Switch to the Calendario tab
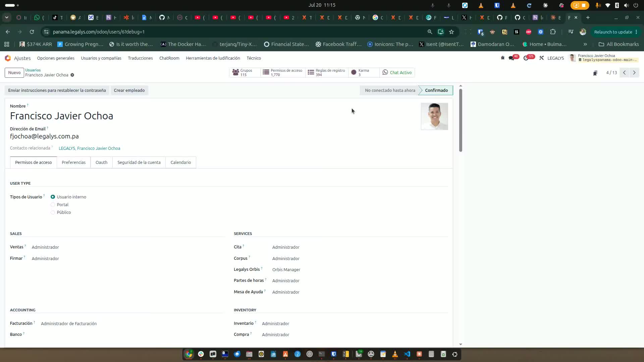The height and width of the screenshot is (362, 644). 180,162
